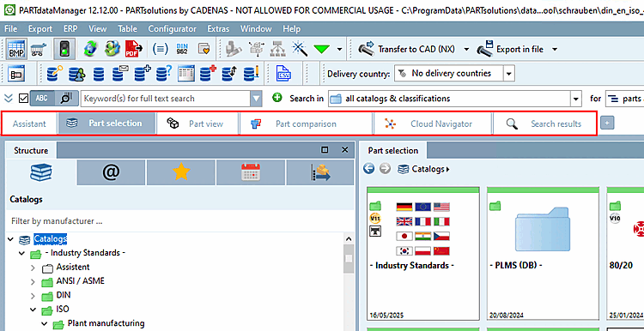Open the Delivery country dropdown
644x331 pixels.
[x=509, y=74]
